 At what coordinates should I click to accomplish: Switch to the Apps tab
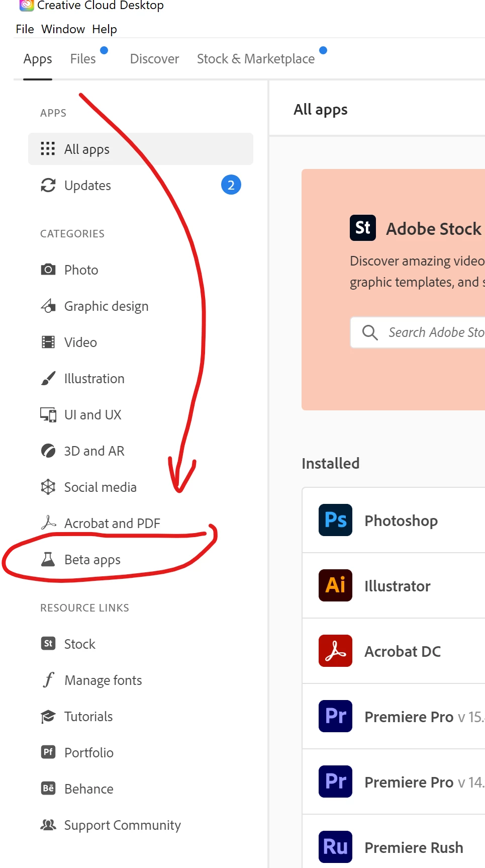pyautogui.click(x=38, y=59)
